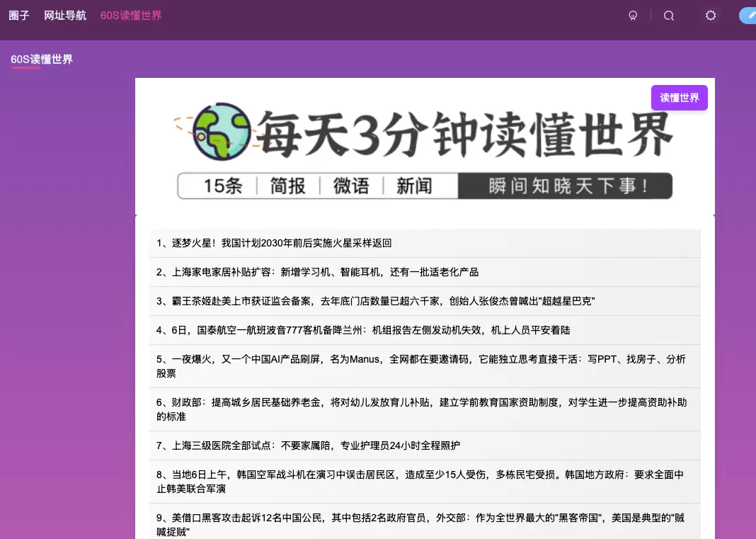
Task: Click news item 5 about Manus AI产品
Action: point(425,366)
